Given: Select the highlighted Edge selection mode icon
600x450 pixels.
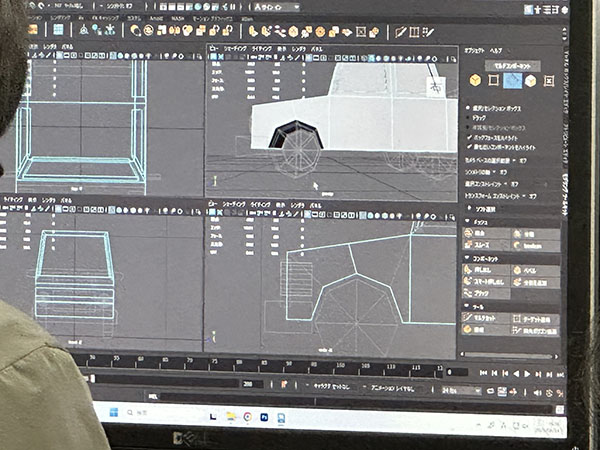Looking at the screenshot, I should (512, 80).
